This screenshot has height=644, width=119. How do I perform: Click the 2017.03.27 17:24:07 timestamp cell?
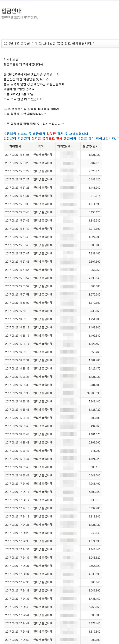[x=17, y=484]
